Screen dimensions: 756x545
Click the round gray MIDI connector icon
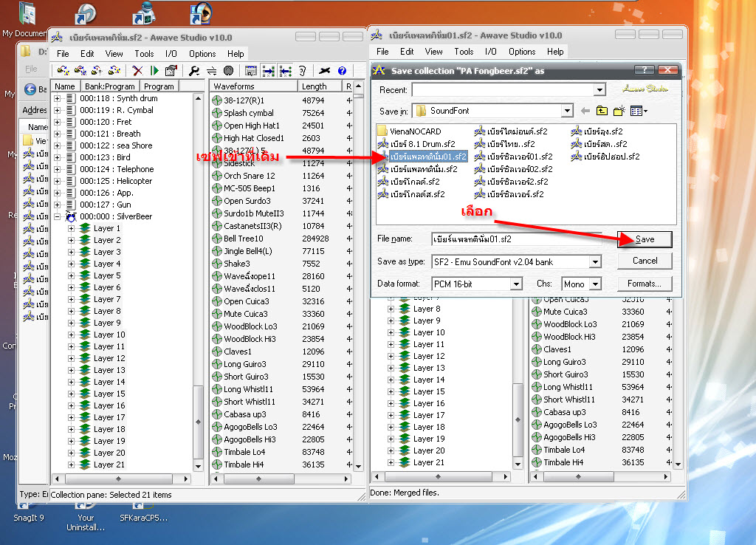(x=228, y=71)
